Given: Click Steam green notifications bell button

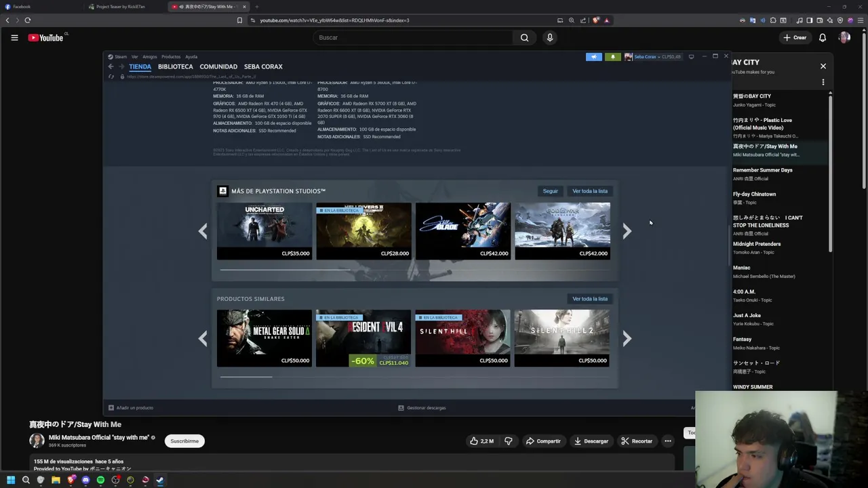Looking at the screenshot, I should click(x=613, y=57).
